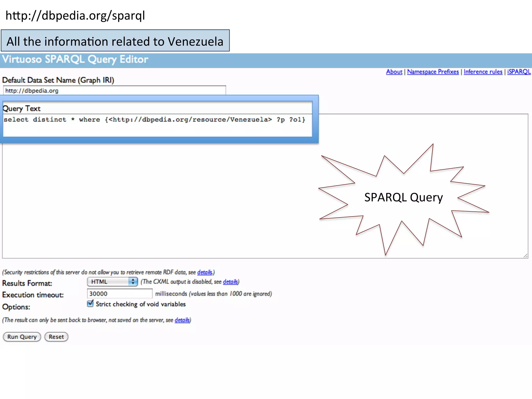Screen dimensions: 532x399
Task: Click the Results Format label
Action: point(27,283)
